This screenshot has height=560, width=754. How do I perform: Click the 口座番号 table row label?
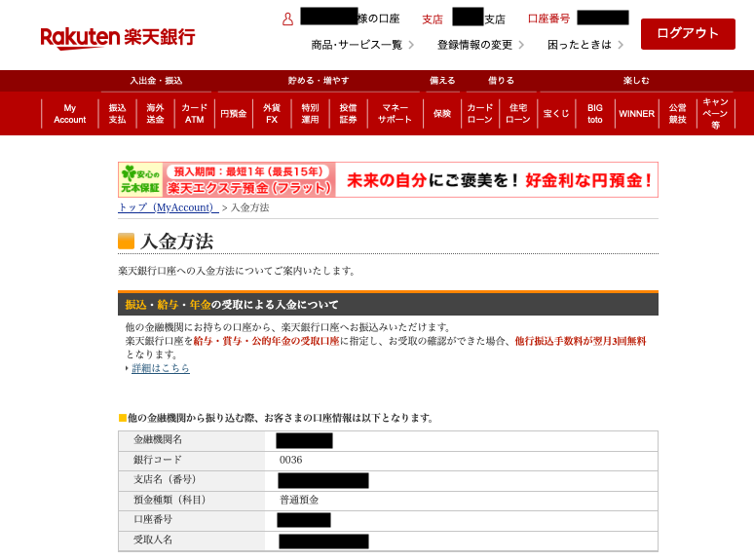[x=153, y=519]
